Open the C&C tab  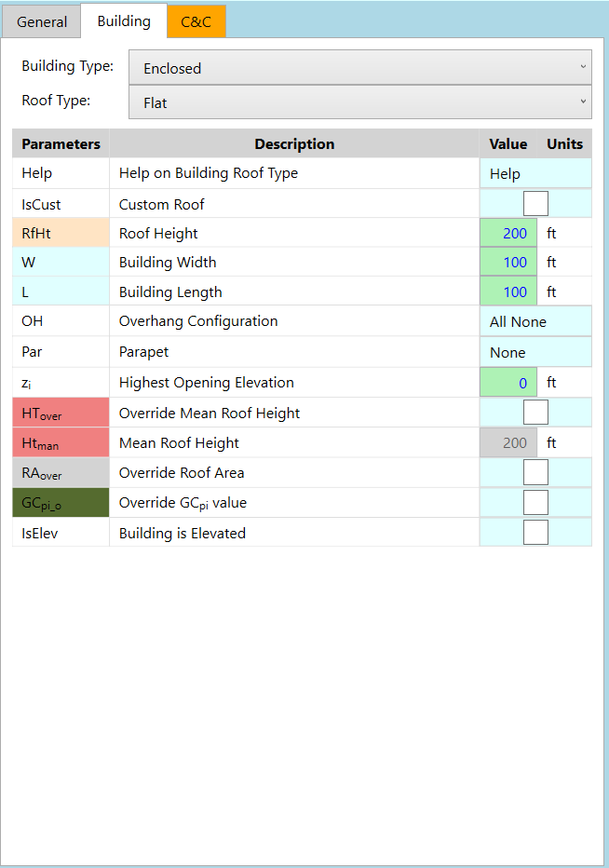point(196,21)
